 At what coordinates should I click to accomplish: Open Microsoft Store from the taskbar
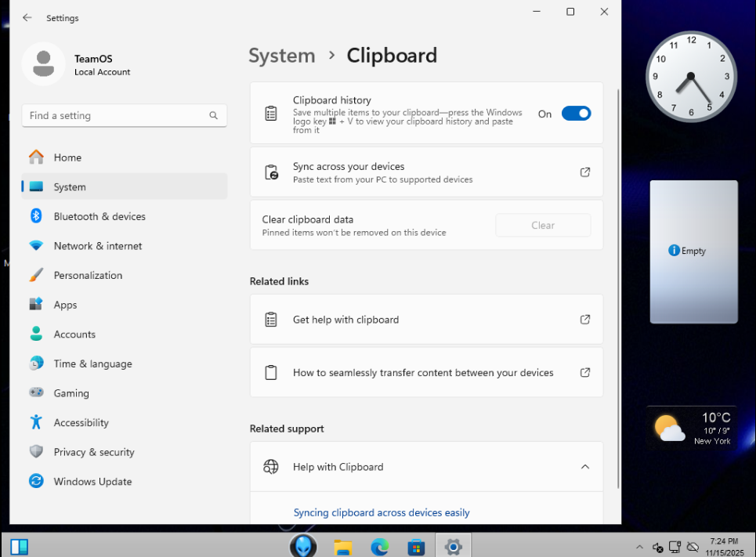tap(416, 546)
